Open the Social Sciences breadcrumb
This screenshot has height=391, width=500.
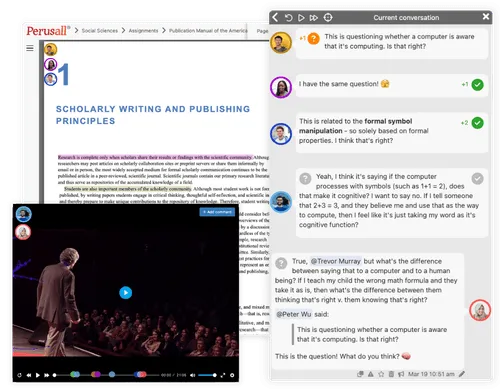[x=100, y=31]
